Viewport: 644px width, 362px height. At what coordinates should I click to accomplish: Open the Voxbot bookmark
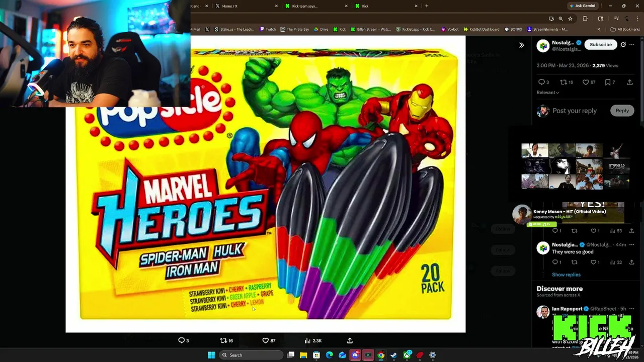coord(450,29)
